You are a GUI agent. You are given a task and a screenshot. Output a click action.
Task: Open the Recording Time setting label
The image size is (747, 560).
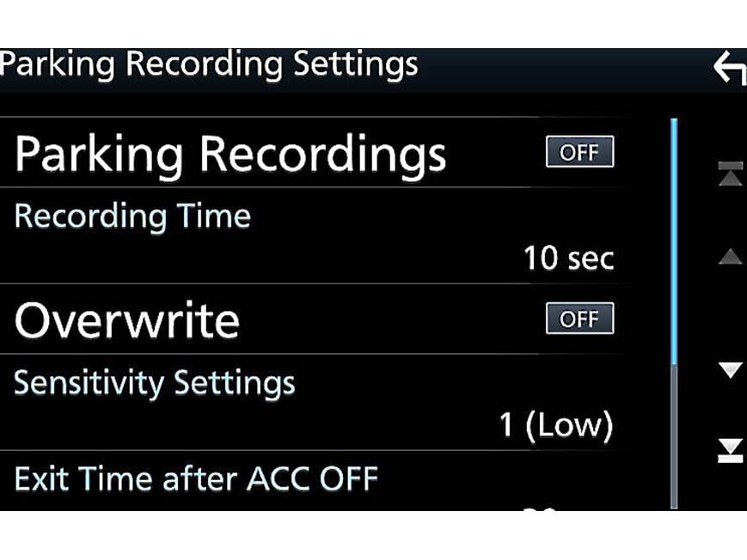[132, 216]
